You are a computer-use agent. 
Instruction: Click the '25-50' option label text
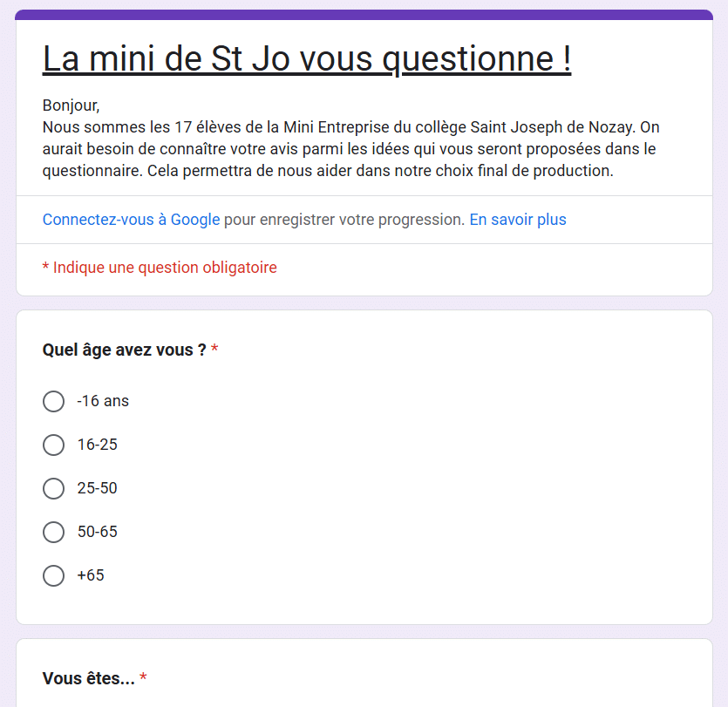point(97,488)
